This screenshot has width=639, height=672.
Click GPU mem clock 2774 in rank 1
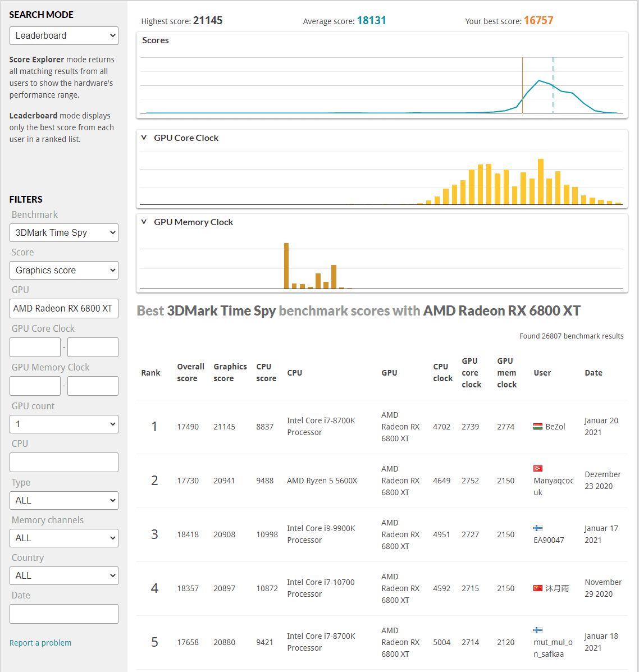(x=506, y=427)
